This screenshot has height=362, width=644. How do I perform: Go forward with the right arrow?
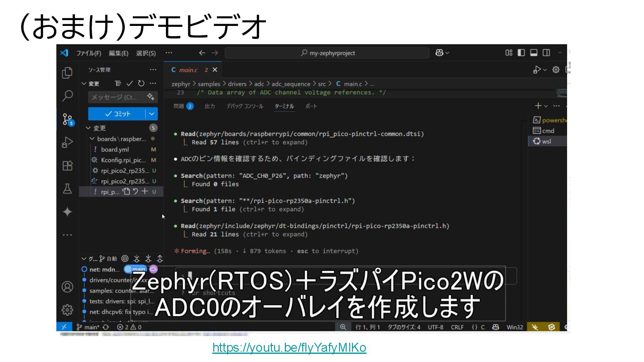pos(215,53)
